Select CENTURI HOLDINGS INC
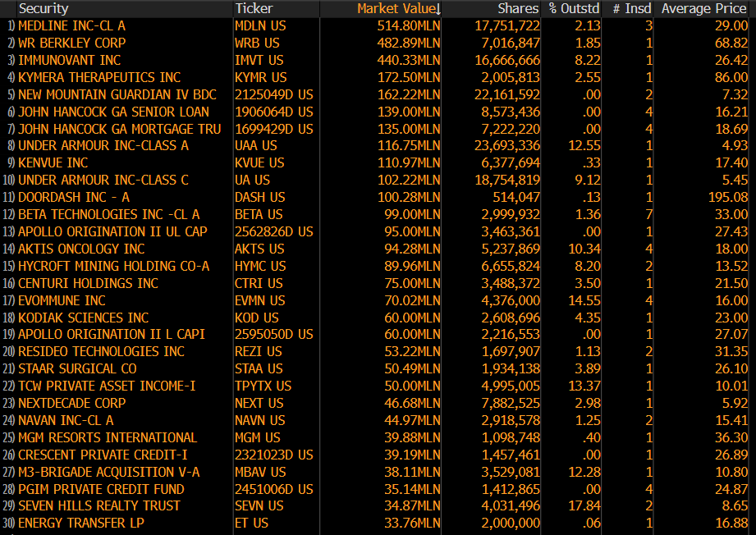 pyautogui.click(x=88, y=283)
